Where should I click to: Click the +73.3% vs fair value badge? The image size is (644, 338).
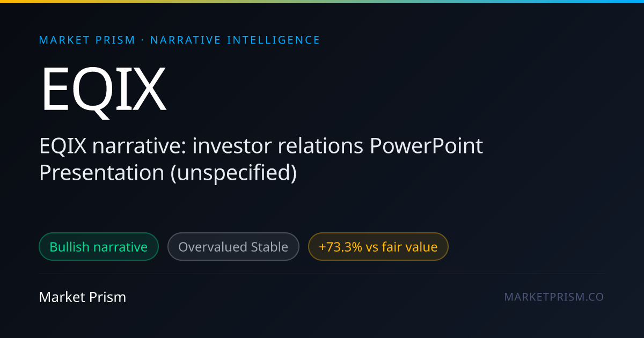click(x=378, y=247)
